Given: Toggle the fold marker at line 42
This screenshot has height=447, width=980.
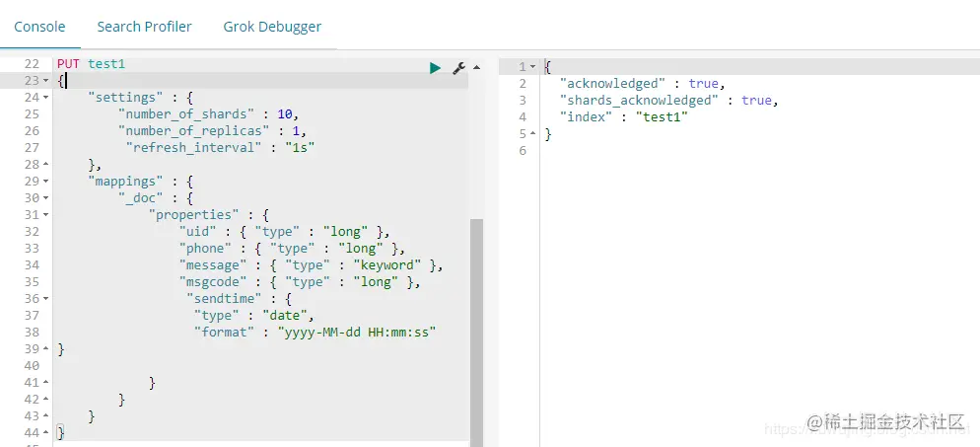Looking at the screenshot, I should tap(46, 399).
